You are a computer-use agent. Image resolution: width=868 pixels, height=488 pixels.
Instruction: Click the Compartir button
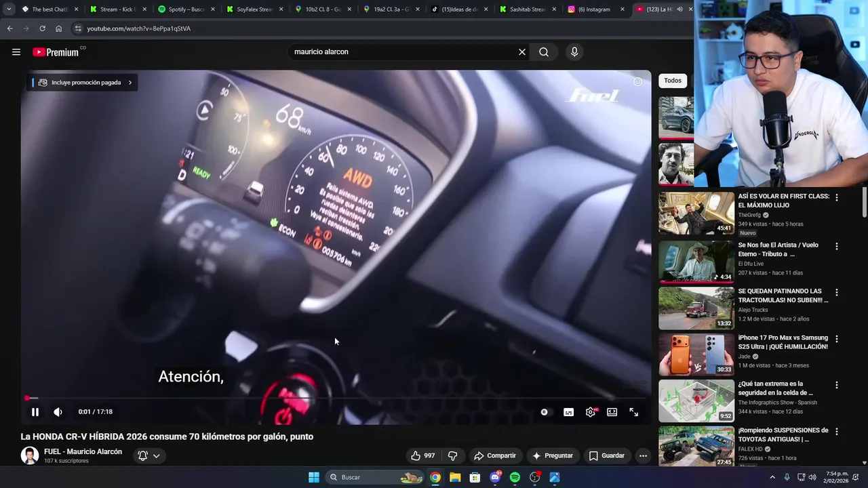pos(495,455)
